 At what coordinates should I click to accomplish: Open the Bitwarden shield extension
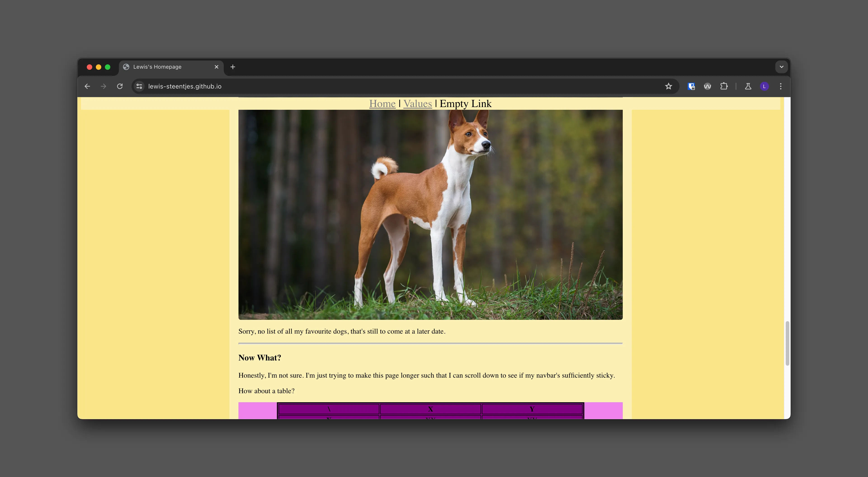(x=691, y=86)
